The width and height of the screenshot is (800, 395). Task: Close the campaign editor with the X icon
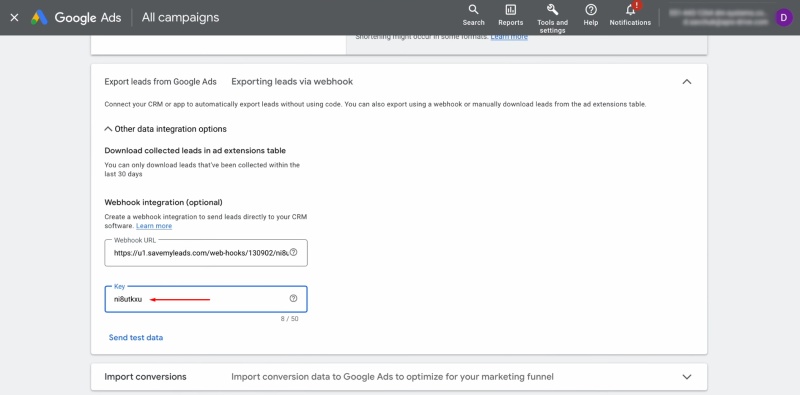(14, 17)
